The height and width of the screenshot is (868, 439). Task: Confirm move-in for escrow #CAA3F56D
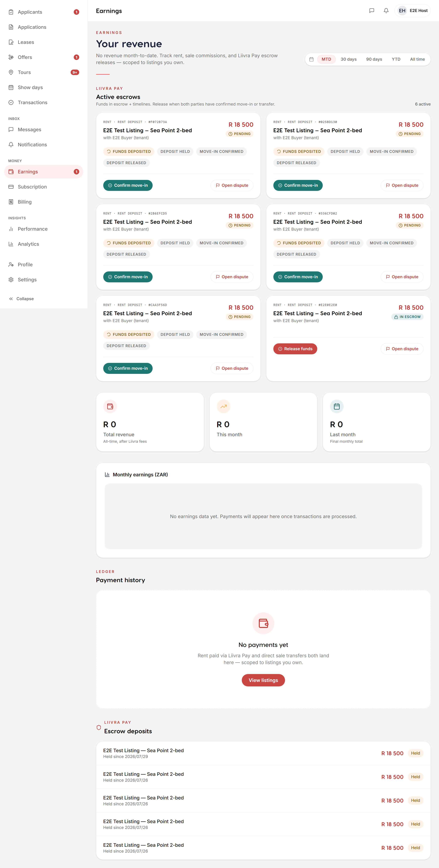128,369
